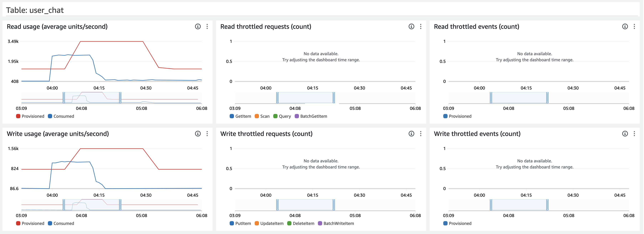The image size is (644, 234).
Task: Click Read usage timeline overview at 05:08
Action: [x=141, y=98]
